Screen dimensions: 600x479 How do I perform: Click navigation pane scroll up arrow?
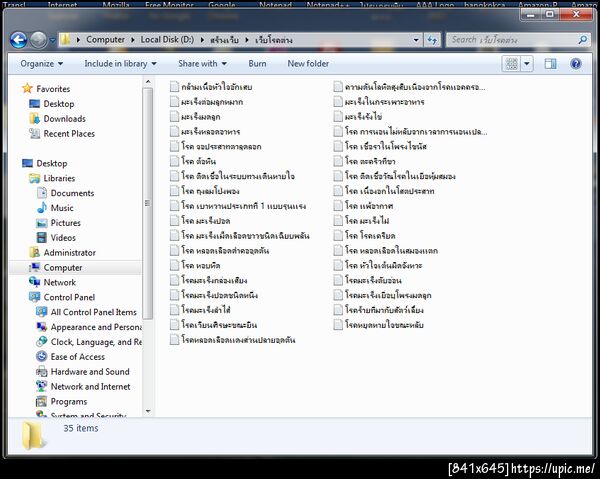[148, 82]
